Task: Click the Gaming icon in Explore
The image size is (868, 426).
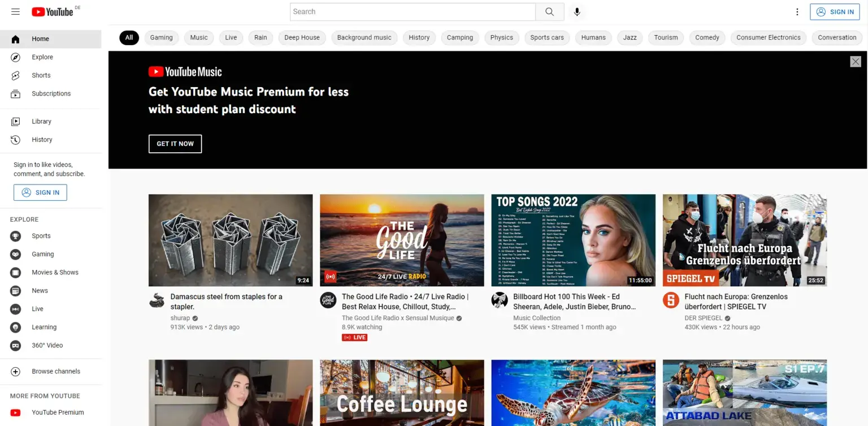Action: click(15, 254)
